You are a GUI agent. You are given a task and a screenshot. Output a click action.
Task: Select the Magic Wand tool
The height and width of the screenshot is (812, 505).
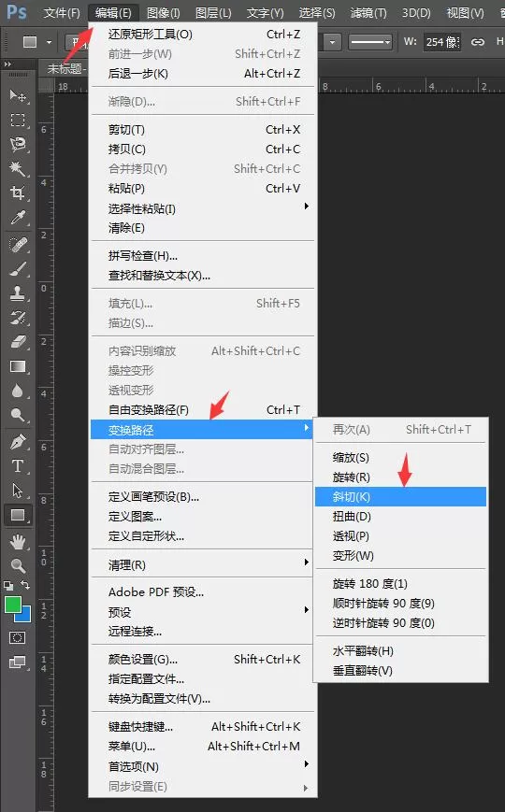click(x=18, y=169)
